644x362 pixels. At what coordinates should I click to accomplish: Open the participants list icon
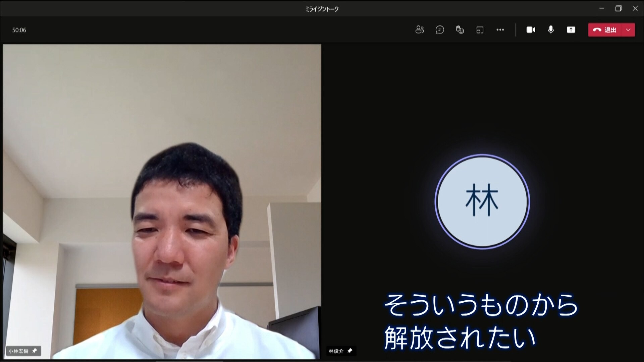point(420,30)
